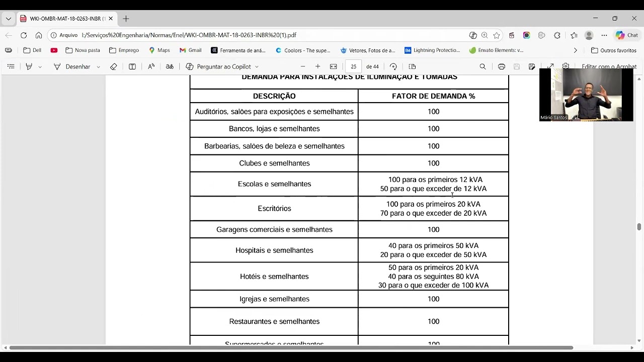Start read aloud feature
Screen dimensions: 644x362
coord(151,66)
